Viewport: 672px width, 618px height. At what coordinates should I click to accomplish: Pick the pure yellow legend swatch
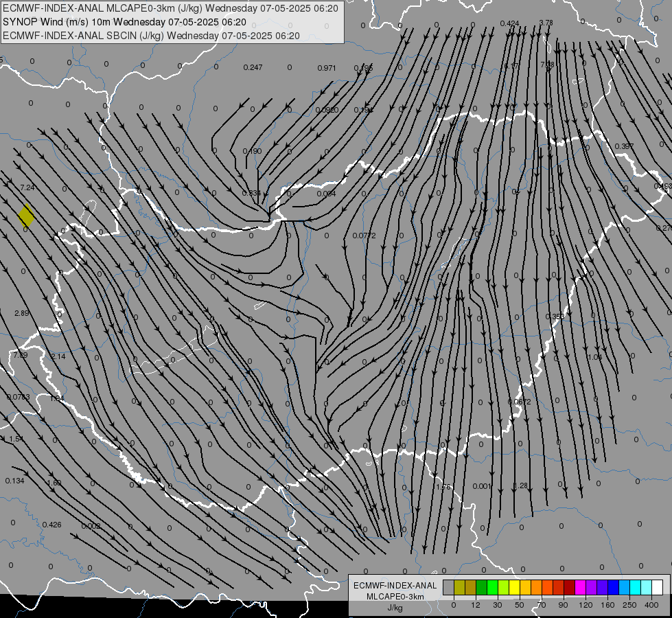point(515,588)
